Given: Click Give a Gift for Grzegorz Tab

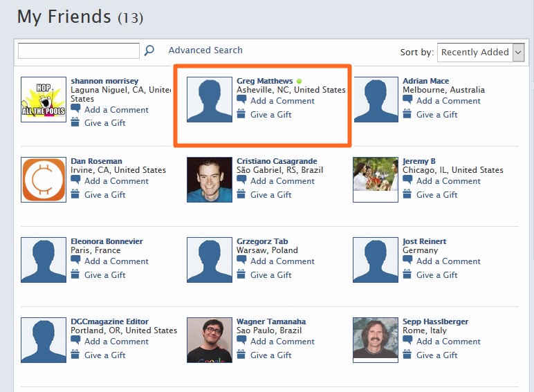Looking at the screenshot, I should point(270,274).
